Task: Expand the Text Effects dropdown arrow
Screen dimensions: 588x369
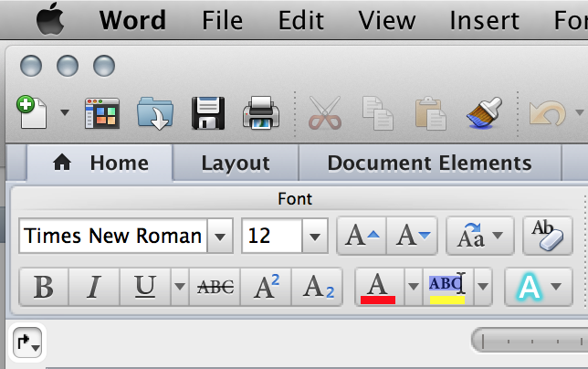Action: click(x=556, y=287)
